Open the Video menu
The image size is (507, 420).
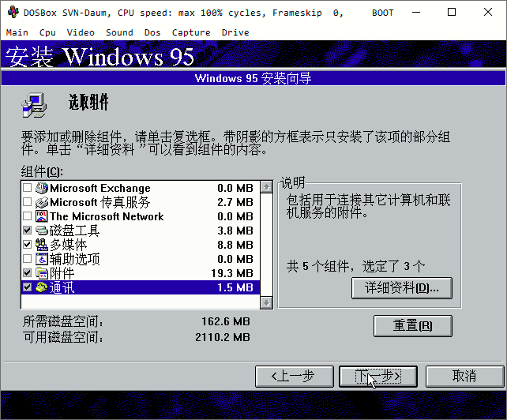click(x=81, y=32)
